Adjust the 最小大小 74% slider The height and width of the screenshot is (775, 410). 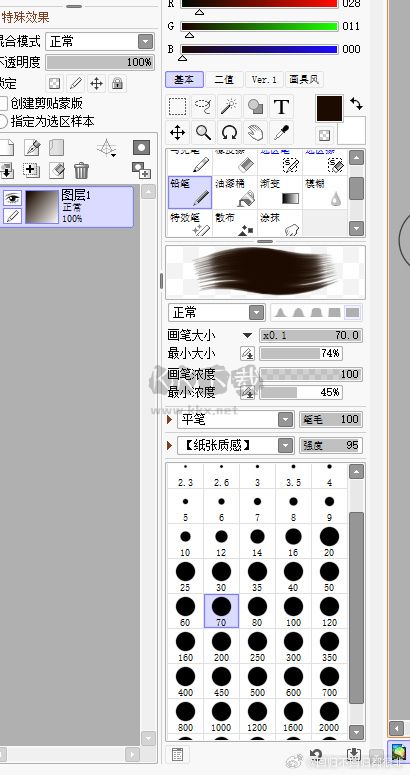coord(301,353)
